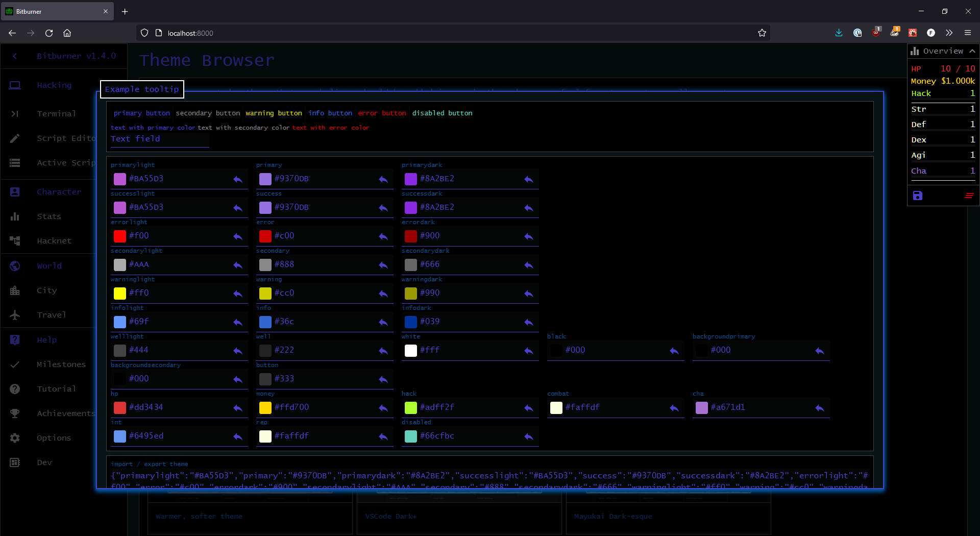This screenshot has height=536, width=980.
Task: Collapse the Overview panel
Action: point(972,51)
